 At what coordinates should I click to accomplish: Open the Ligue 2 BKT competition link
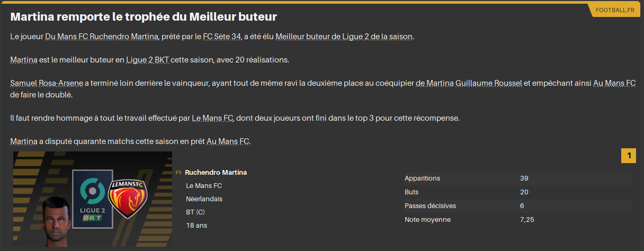[147, 60]
